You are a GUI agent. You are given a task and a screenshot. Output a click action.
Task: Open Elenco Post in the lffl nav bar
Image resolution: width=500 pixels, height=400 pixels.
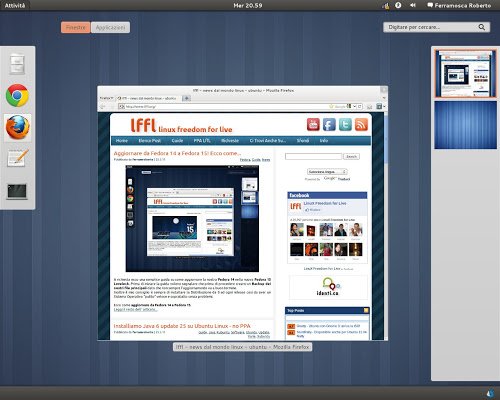(x=150, y=141)
